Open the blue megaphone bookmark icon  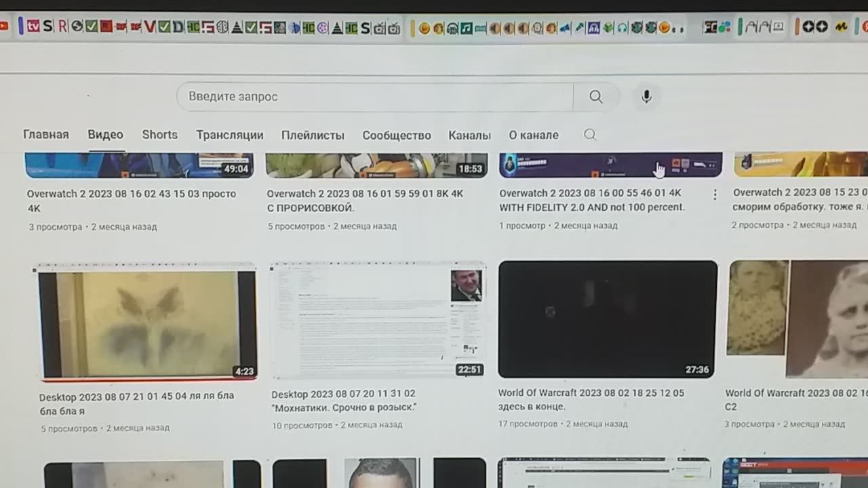coord(564,28)
